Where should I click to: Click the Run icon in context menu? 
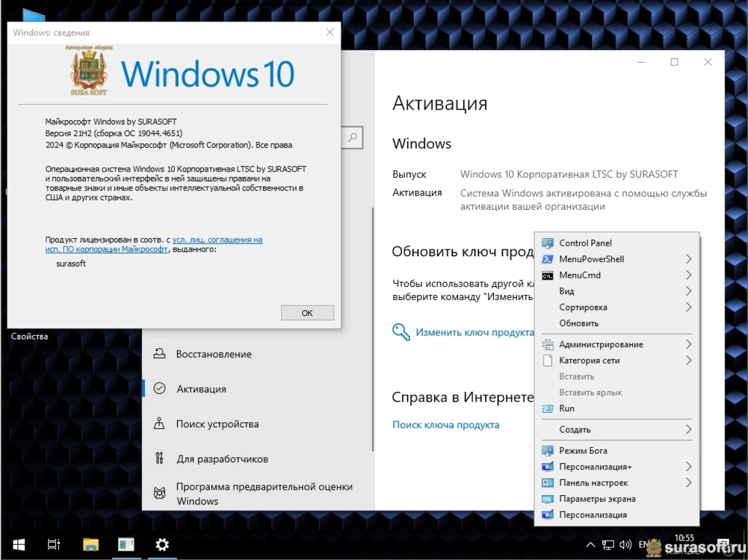click(x=548, y=409)
